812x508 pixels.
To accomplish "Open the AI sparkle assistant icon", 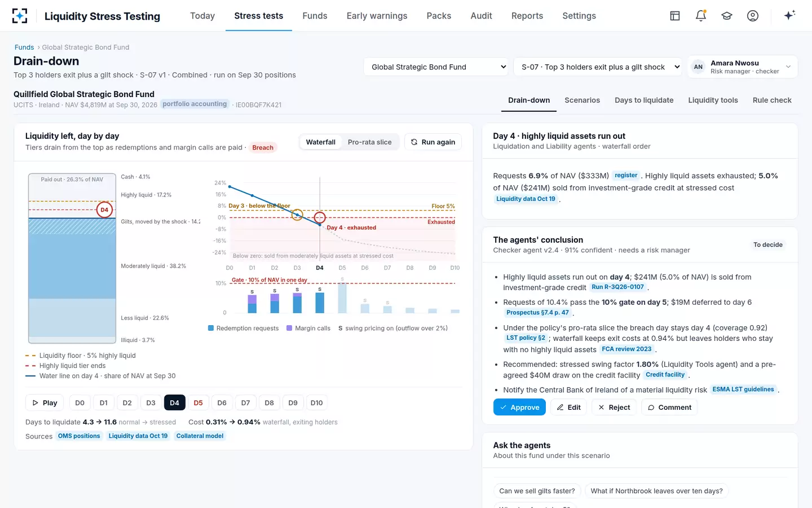I will [789, 15].
